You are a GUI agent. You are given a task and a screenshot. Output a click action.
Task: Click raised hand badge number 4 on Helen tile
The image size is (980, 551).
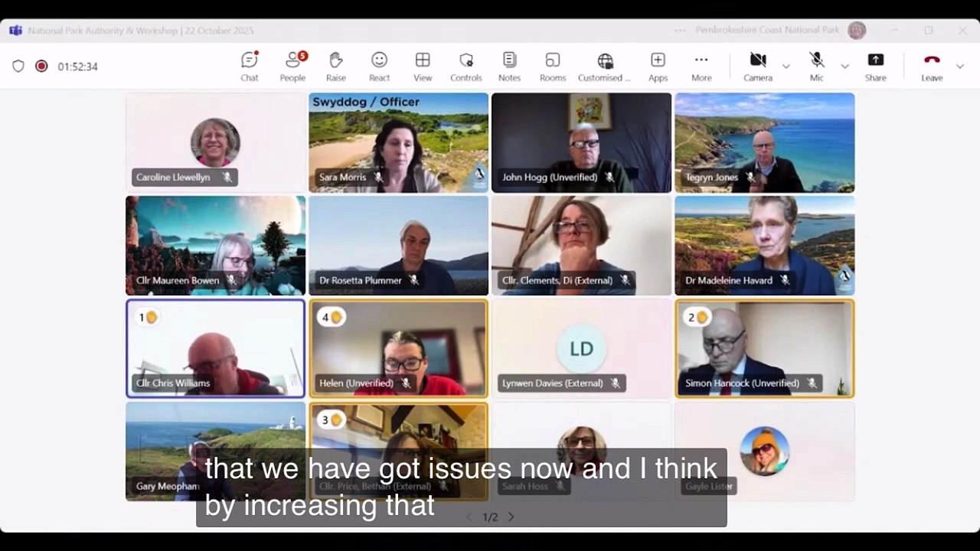point(331,317)
